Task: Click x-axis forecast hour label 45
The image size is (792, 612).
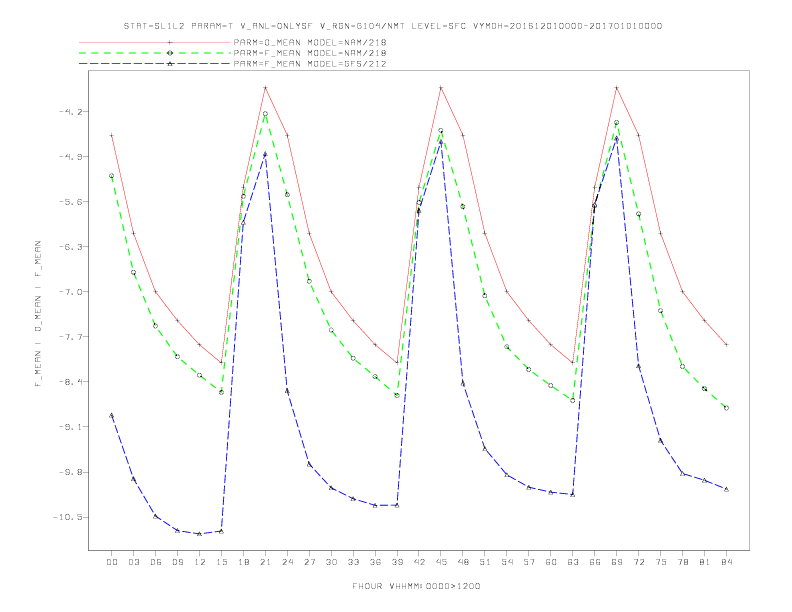Action: (441, 562)
